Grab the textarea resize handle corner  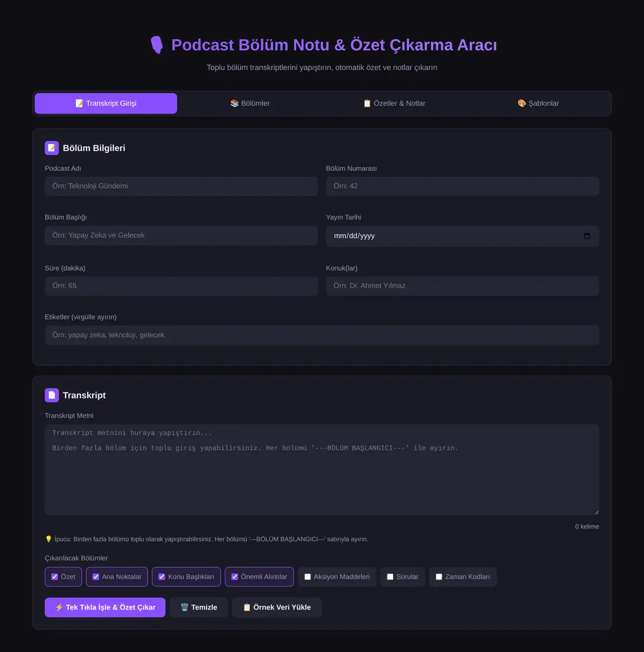click(x=596, y=512)
